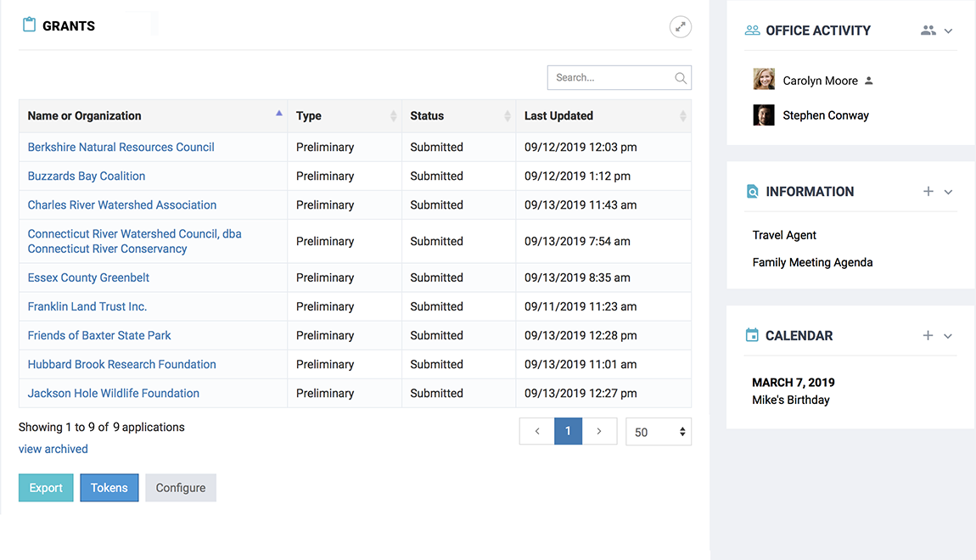Click Carolyn Moore's avatar photo
The image size is (976, 560).
[764, 80]
